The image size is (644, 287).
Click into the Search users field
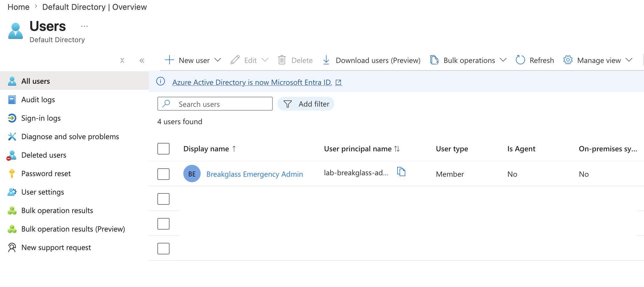pyautogui.click(x=215, y=104)
